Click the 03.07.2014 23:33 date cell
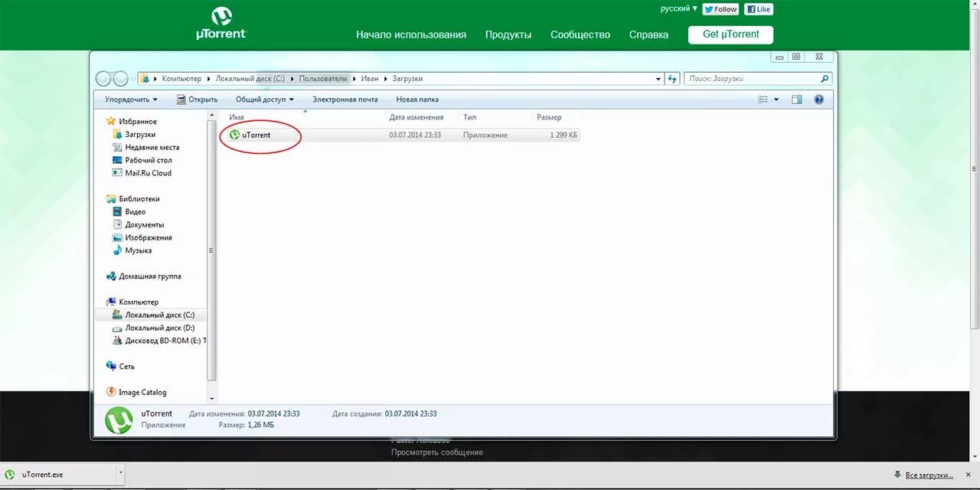 415,136
